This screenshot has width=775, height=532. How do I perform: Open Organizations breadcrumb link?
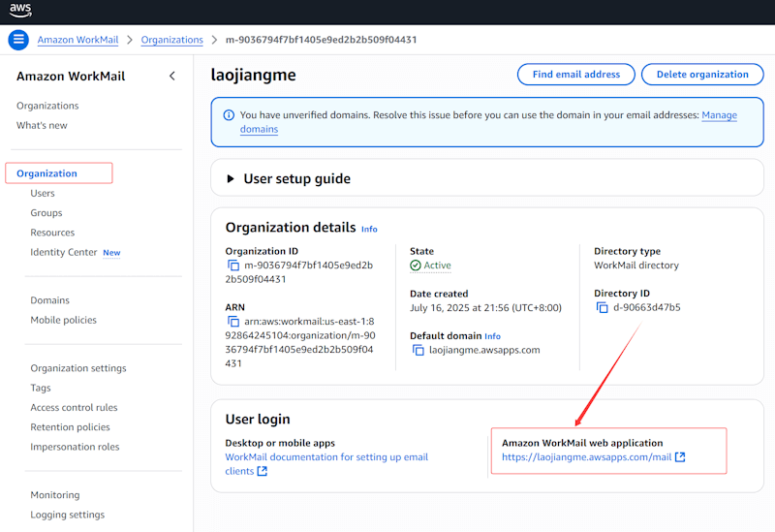click(x=171, y=40)
